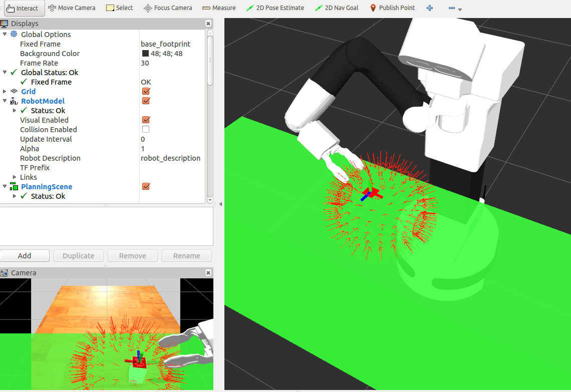Click the Publish Point tool
The image size is (571, 392).
[392, 8]
